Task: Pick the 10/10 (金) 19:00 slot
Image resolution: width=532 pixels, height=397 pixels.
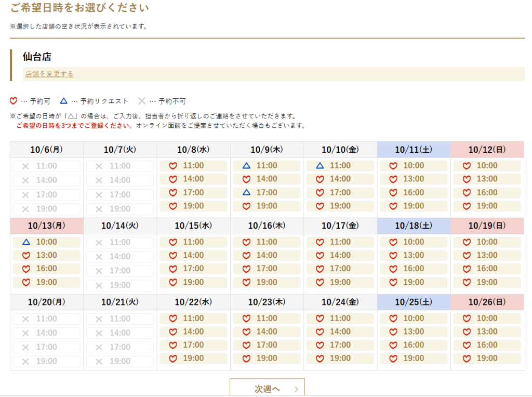Action: coord(340,206)
